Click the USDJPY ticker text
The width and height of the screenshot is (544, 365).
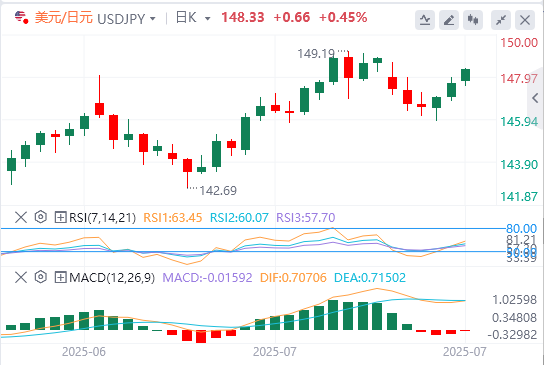click(121, 19)
